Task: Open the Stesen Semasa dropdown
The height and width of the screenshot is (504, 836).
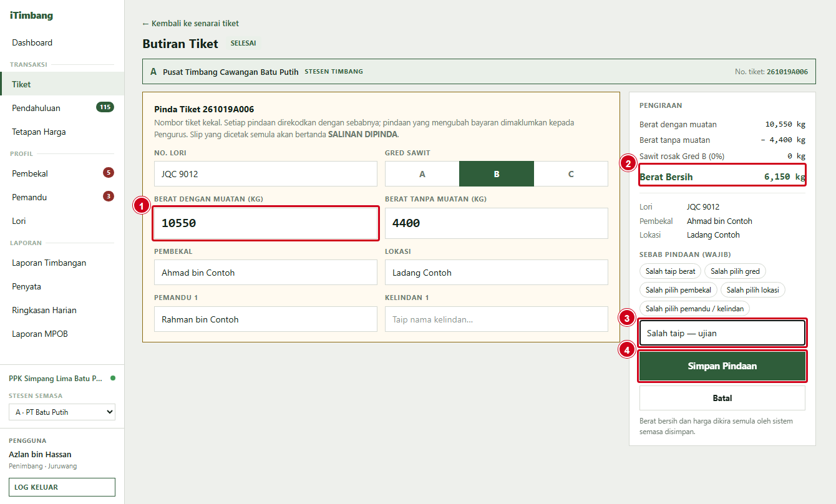Action: pos(62,412)
